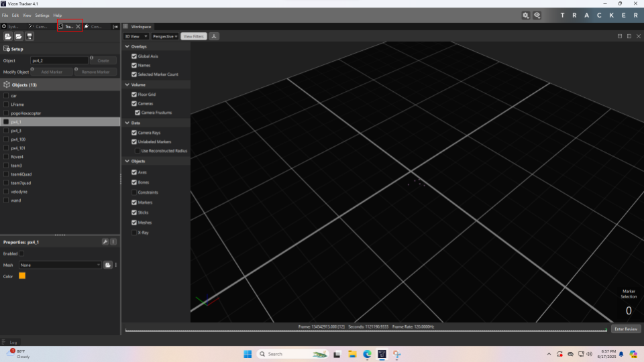Tick the checkbox next to velodyne object
Image resolution: width=644 pixels, height=362 pixels.
[x=6, y=192]
